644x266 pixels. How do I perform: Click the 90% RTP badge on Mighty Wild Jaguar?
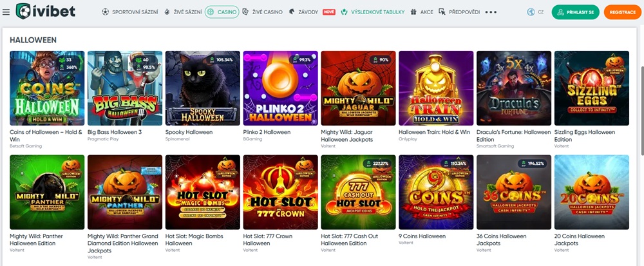[x=380, y=59]
